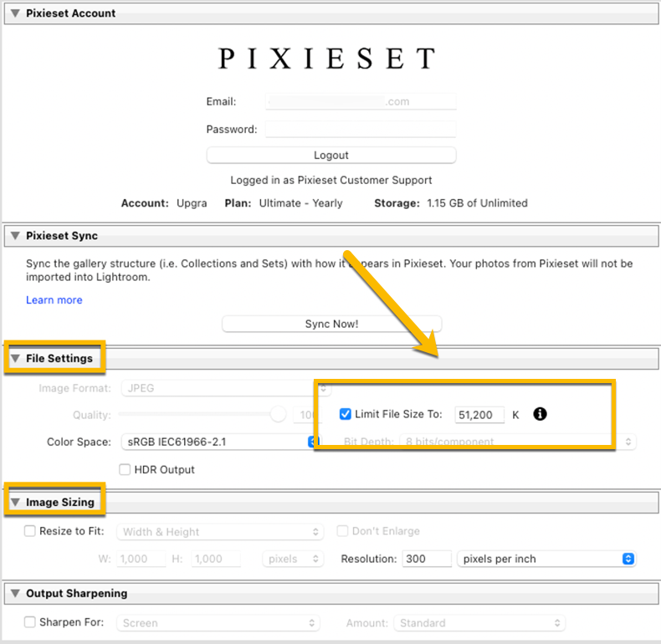This screenshot has width=661, height=644.
Task: Click the Quality slider handle
Action: pyautogui.click(x=279, y=414)
